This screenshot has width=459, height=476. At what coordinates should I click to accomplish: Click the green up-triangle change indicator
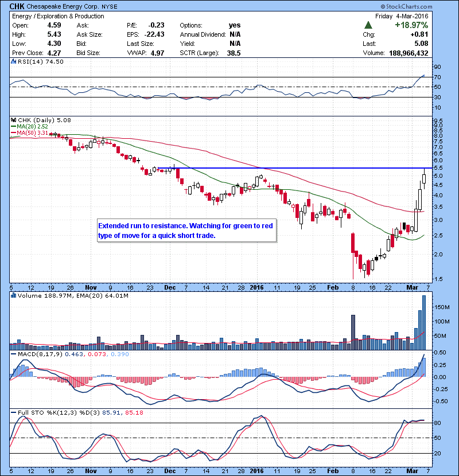pos(368,25)
